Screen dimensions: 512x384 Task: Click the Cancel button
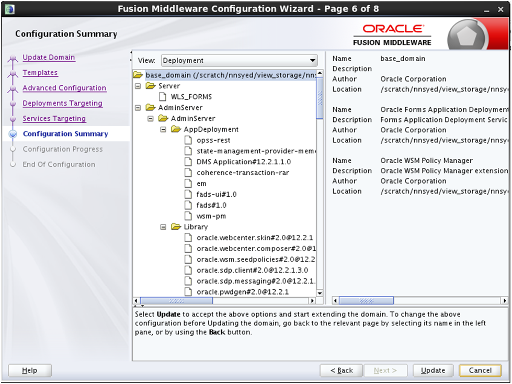pos(480,370)
